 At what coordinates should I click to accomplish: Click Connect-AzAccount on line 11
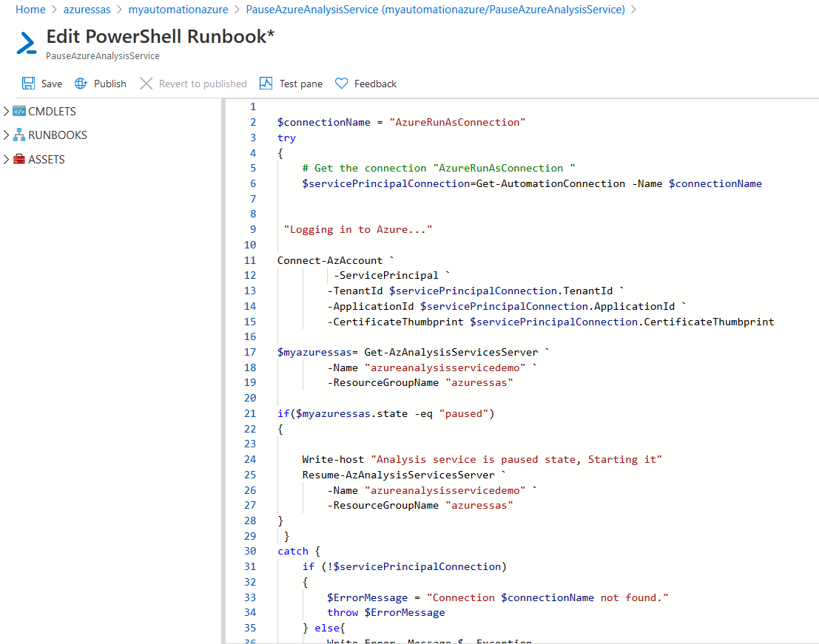pos(329,260)
